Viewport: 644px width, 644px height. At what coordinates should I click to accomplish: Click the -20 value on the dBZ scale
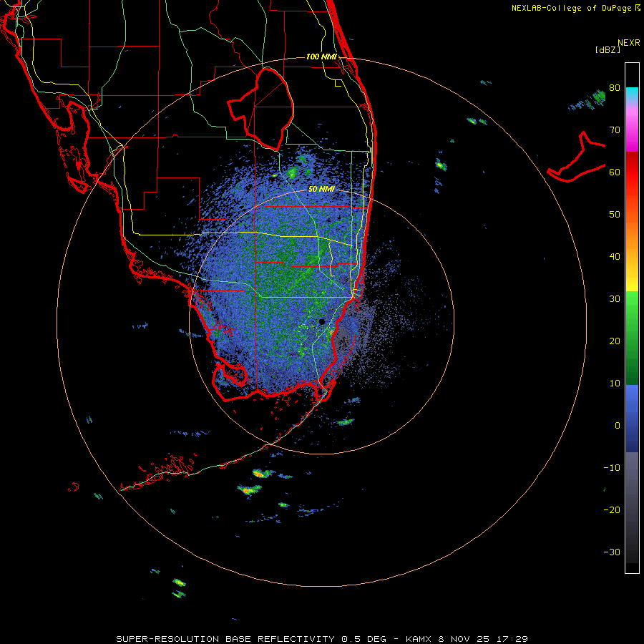(612, 509)
